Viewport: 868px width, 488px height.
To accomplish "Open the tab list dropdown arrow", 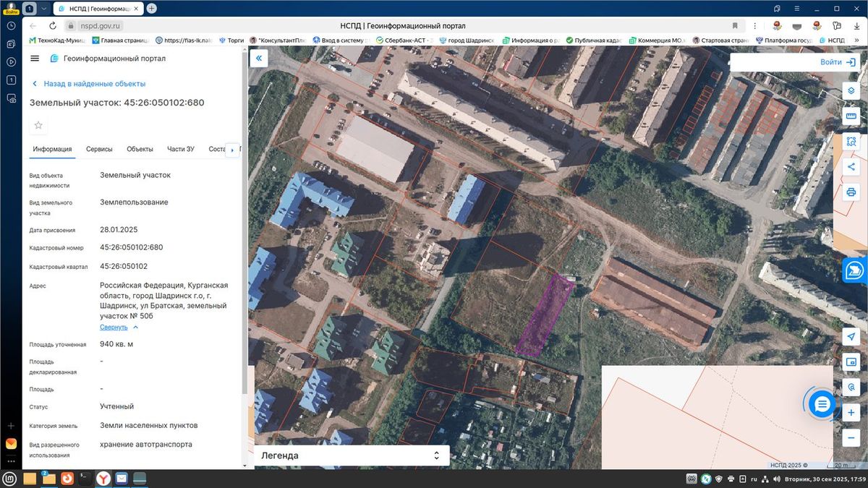I will (x=43, y=9).
